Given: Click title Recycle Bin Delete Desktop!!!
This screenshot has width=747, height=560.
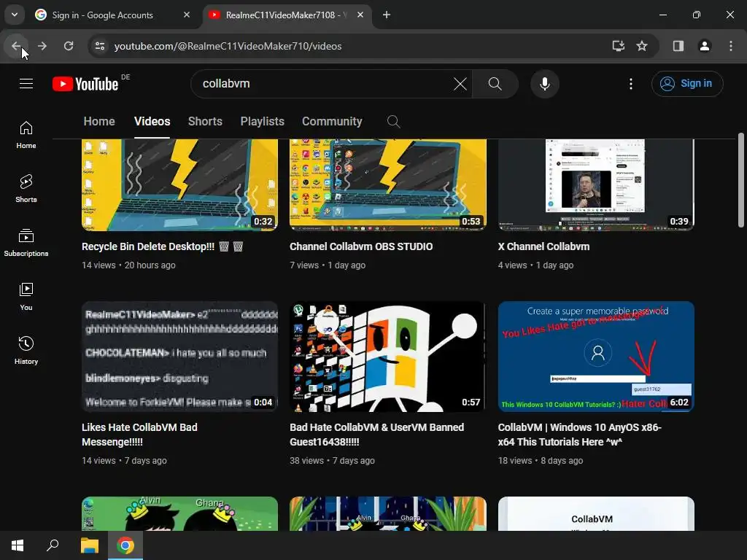Looking at the screenshot, I should (x=162, y=246).
